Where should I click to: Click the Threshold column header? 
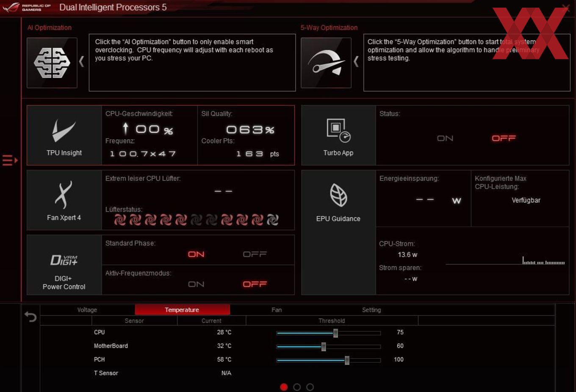tap(332, 321)
